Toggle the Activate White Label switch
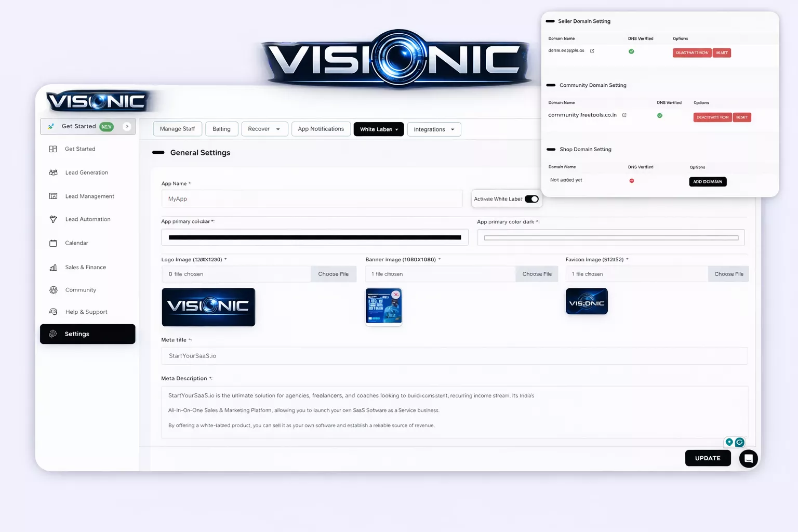The image size is (798, 532). (531, 199)
